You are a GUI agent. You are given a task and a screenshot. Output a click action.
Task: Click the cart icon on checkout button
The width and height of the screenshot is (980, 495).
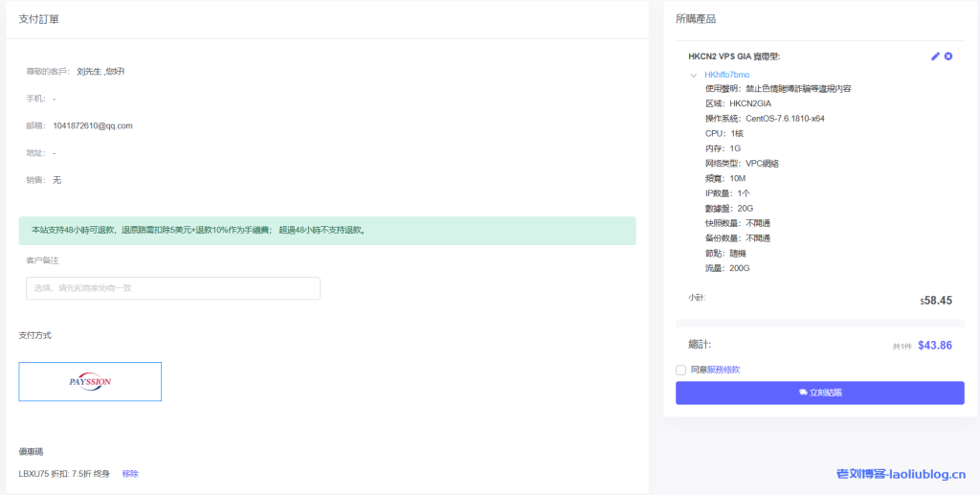tap(802, 393)
